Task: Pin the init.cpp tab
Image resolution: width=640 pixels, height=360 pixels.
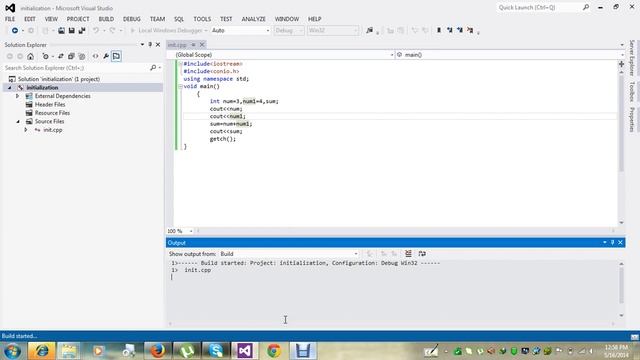Action: [x=193, y=44]
